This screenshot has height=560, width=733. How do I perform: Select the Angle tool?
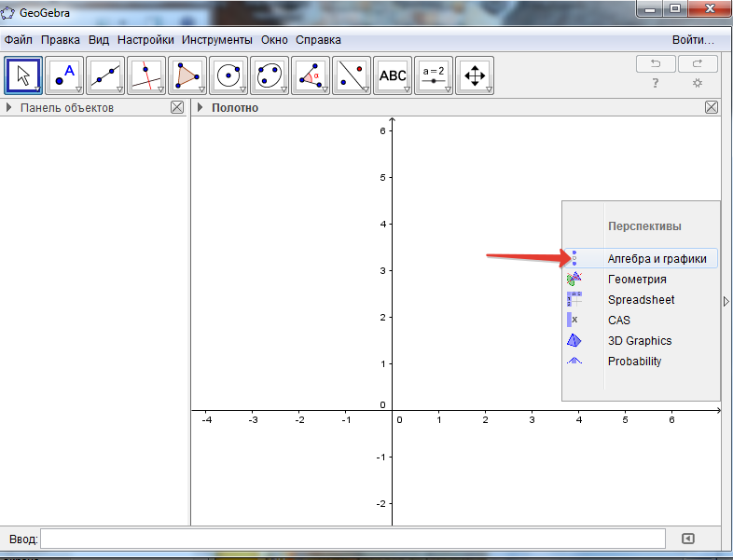pos(311,75)
